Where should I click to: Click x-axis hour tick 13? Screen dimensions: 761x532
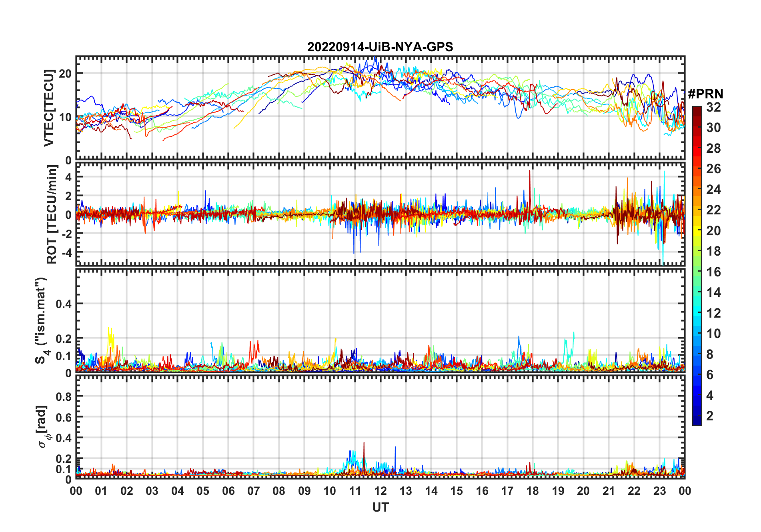click(406, 491)
